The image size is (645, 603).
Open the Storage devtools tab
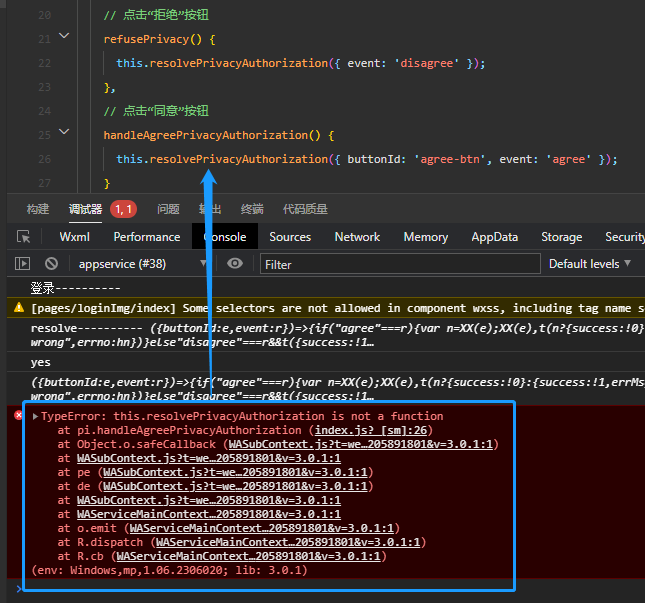(x=561, y=237)
